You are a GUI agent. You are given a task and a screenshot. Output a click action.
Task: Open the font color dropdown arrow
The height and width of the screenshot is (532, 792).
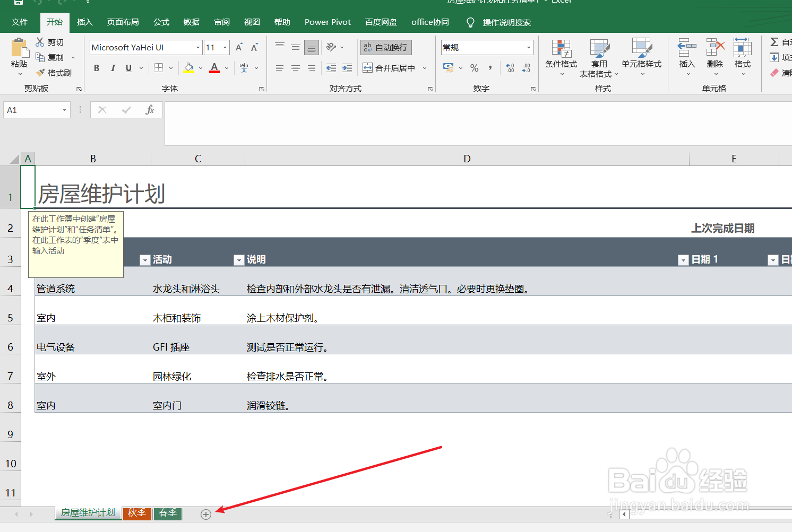click(227, 68)
